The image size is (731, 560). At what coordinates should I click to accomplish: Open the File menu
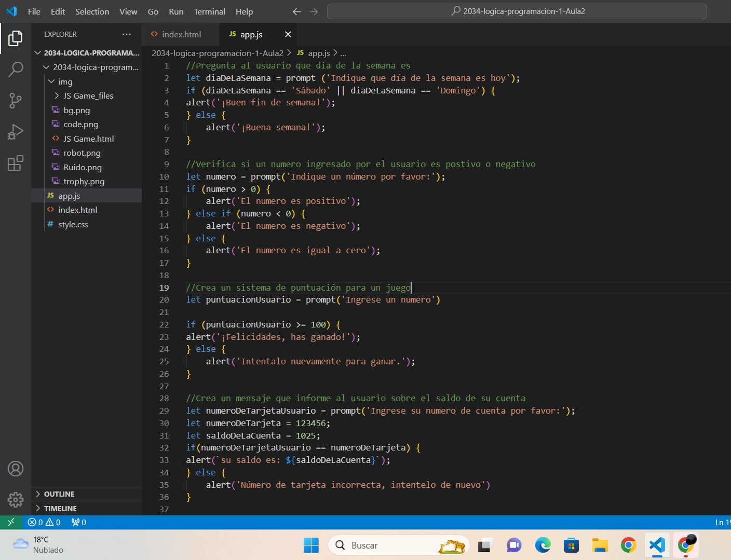34,11
